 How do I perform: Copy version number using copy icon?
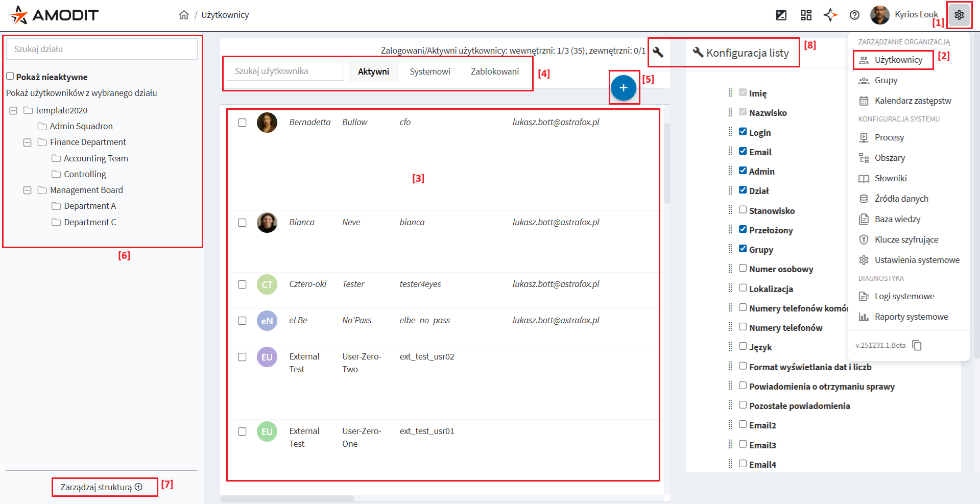click(x=917, y=346)
